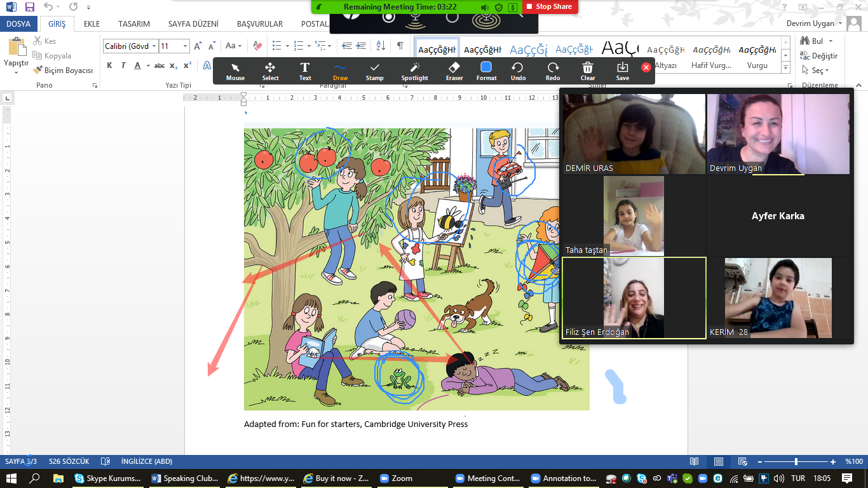The height and width of the screenshot is (488, 868).
Task: Click Kes to cut selection
Action: 44,41
